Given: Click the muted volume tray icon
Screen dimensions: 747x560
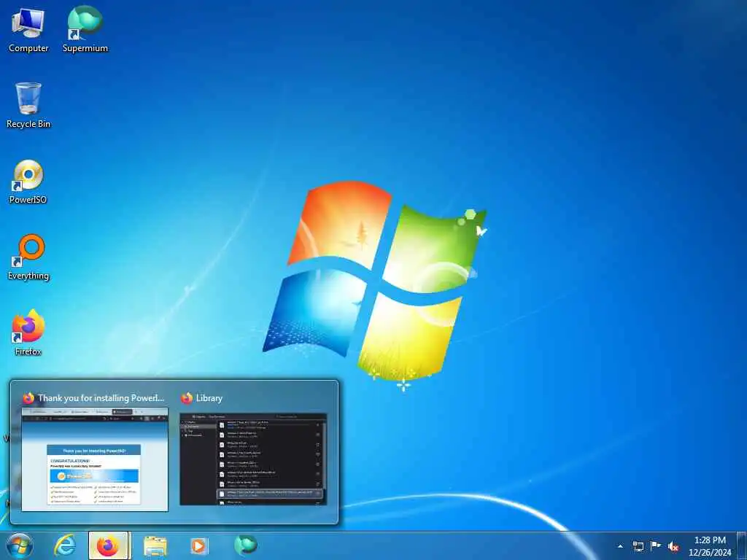Looking at the screenshot, I should tap(673, 547).
